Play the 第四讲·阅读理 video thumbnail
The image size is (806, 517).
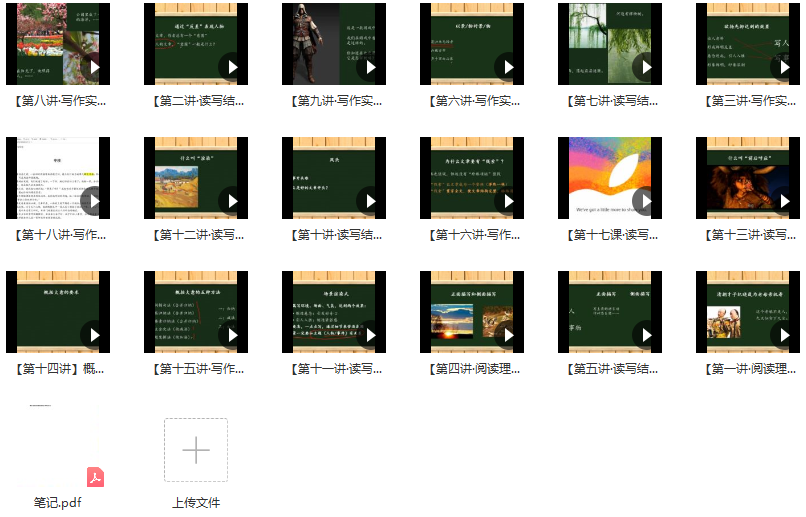(472, 312)
